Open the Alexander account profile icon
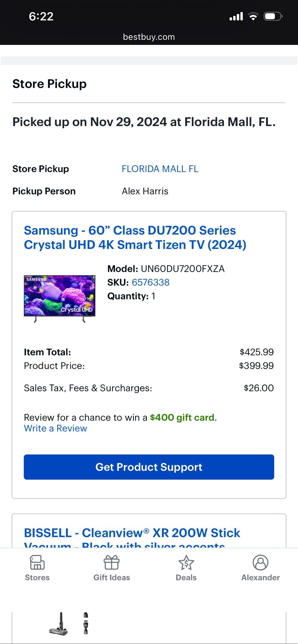The image size is (298, 644). (260, 562)
